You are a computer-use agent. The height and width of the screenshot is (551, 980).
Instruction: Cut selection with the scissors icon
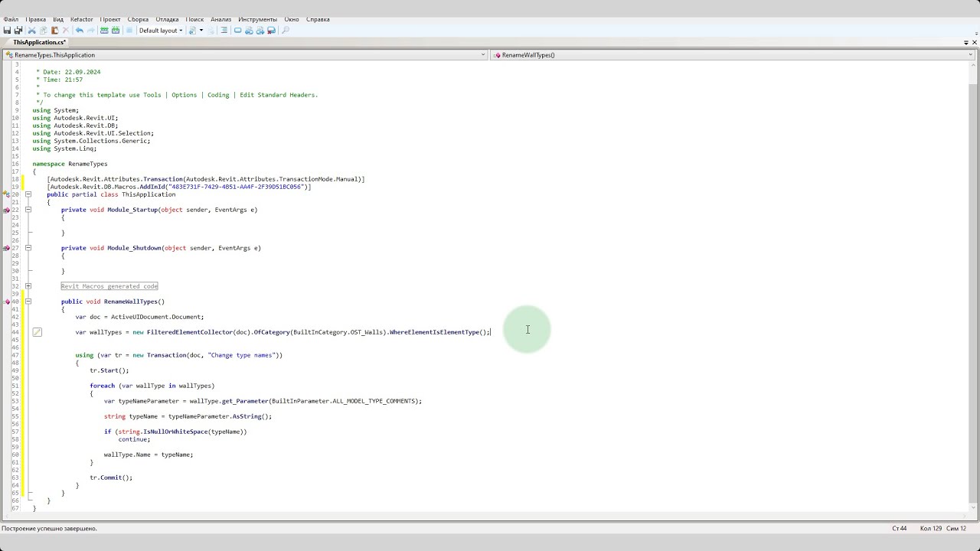pos(31,31)
